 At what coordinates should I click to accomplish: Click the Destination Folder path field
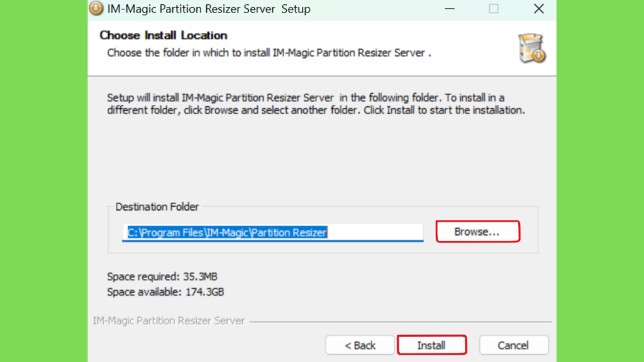273,233
